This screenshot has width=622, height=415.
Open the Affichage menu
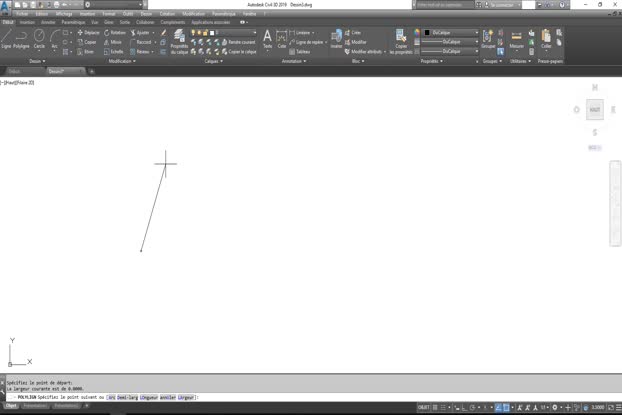pyautogui.click(x=63, y=14)
